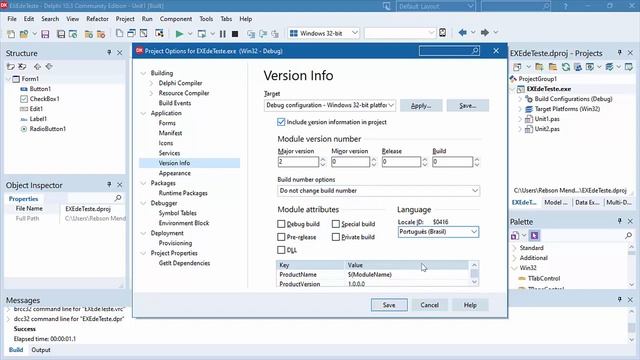Click the refresh icon in the Projects panel toolbar
Image resolution: width=640 pixels, height=360 pixels.
566,67
